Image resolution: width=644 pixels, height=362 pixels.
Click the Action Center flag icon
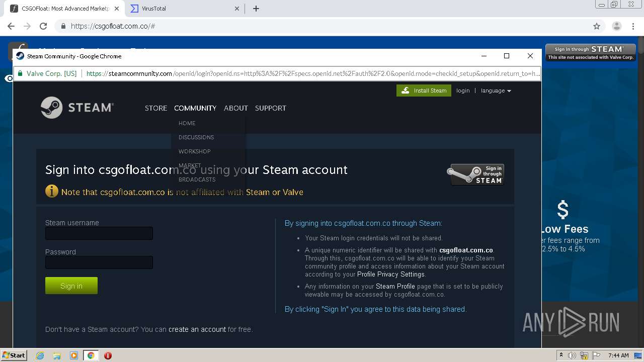596,355
